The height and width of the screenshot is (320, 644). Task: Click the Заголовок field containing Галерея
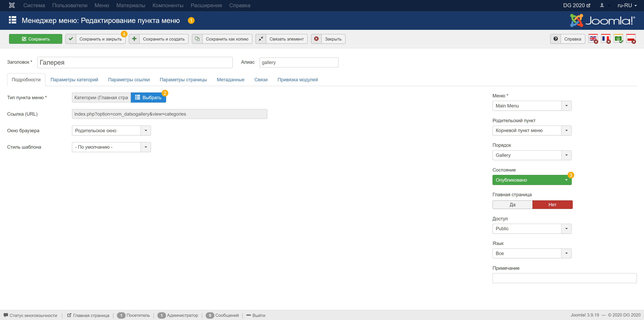(x=135, y=62)
